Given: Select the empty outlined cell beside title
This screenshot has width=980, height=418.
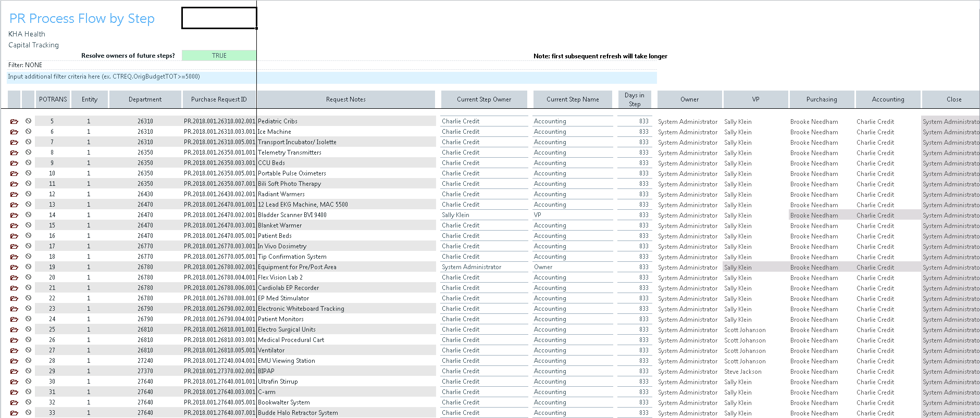Looking at the screenshot, I should tap(219, 18).
